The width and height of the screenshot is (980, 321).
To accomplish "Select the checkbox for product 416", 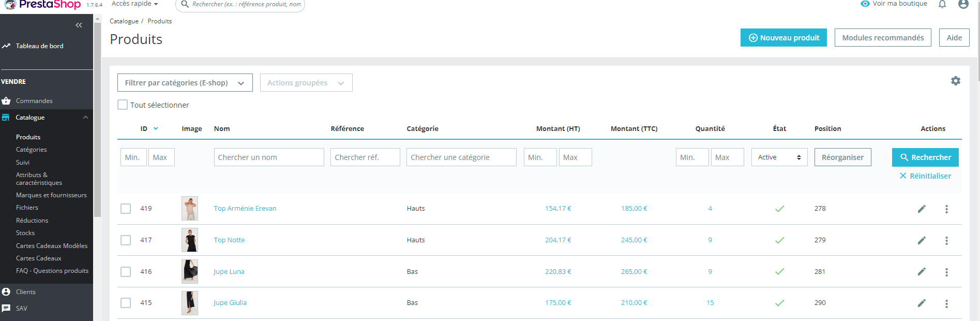I will tap(126, 272).
